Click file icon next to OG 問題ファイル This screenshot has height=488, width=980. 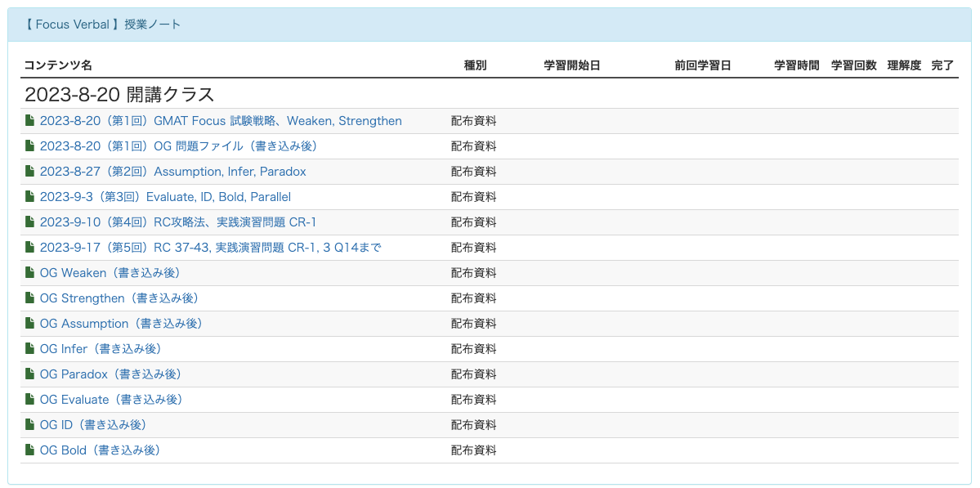pos(30,146)
